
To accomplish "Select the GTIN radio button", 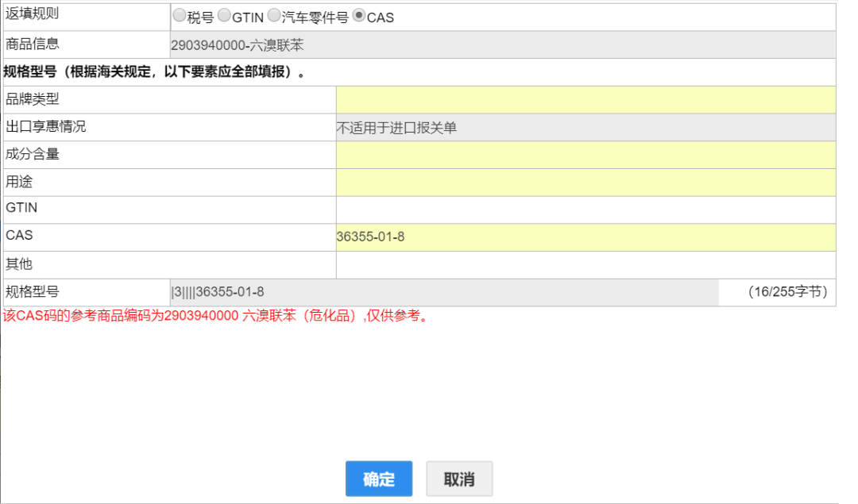I will [224, 15].
